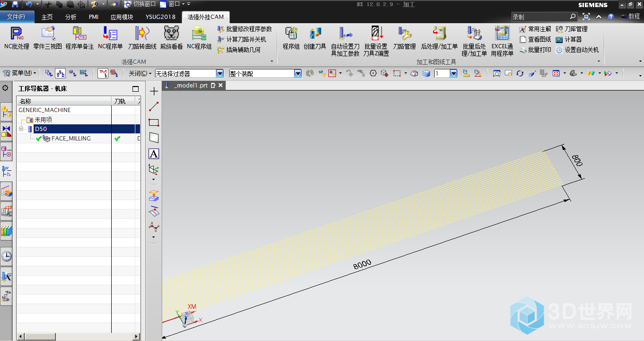Switch to the 分析 ribbon tab

[71, 17]
